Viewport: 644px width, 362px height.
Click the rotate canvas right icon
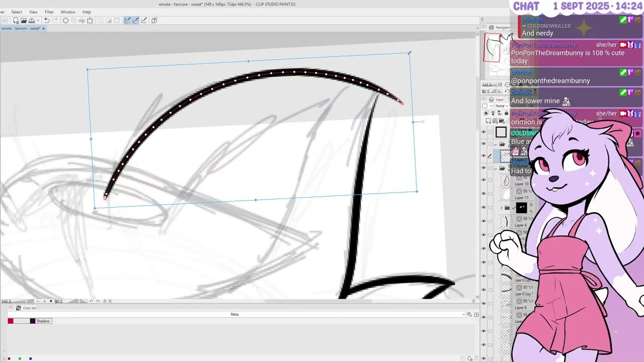(x=98, y=301)
